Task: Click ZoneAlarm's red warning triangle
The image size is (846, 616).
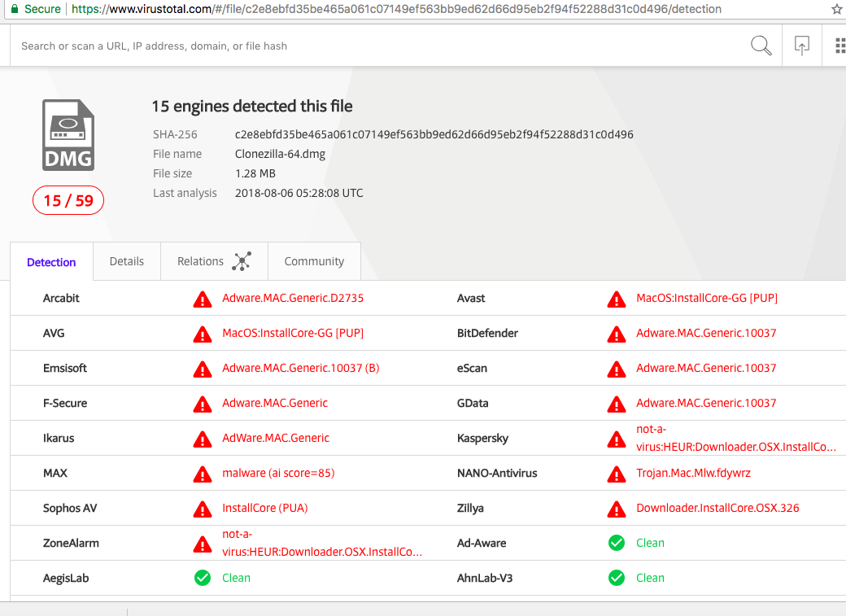Action: [x=203, y=544]
